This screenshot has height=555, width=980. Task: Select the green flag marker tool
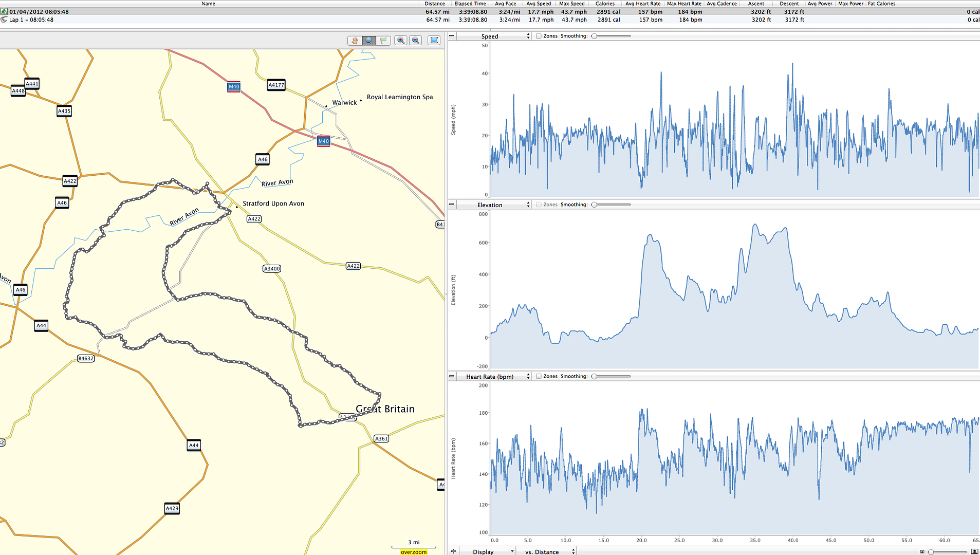pyautogui.click(x=383, y=40)
